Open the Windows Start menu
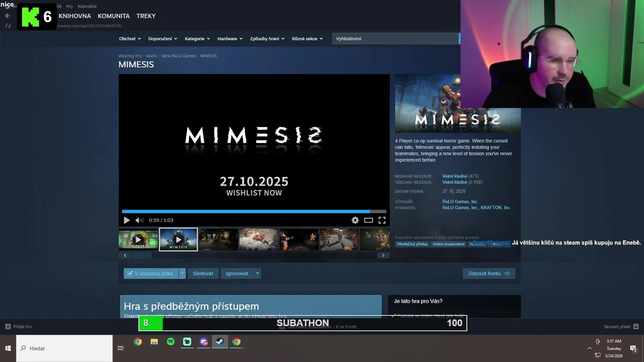Screen dimensions: 644x362 click(x=8, y=348)
